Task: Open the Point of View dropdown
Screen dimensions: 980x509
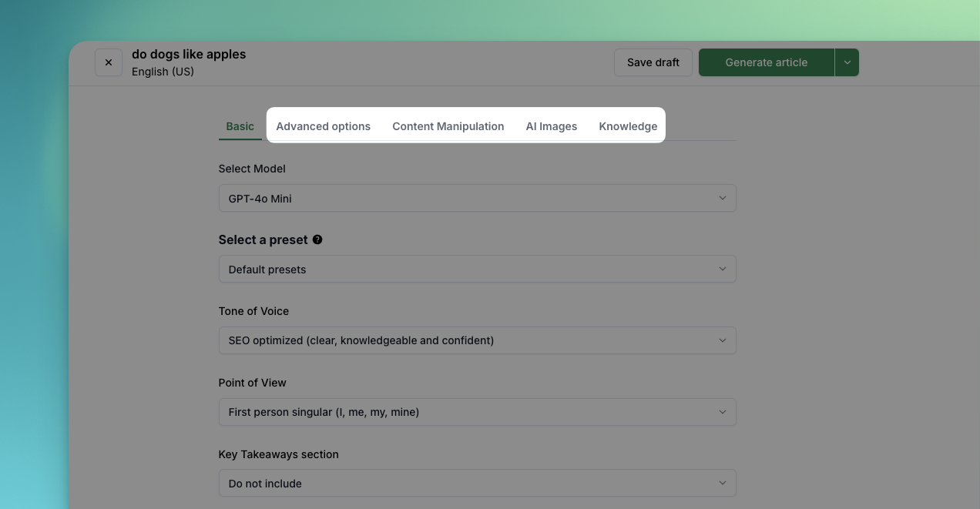Action: coord(476,412)
